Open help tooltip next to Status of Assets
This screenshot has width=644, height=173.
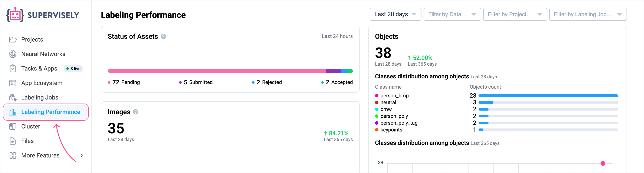pyautogui.click(x=163, y=36)
